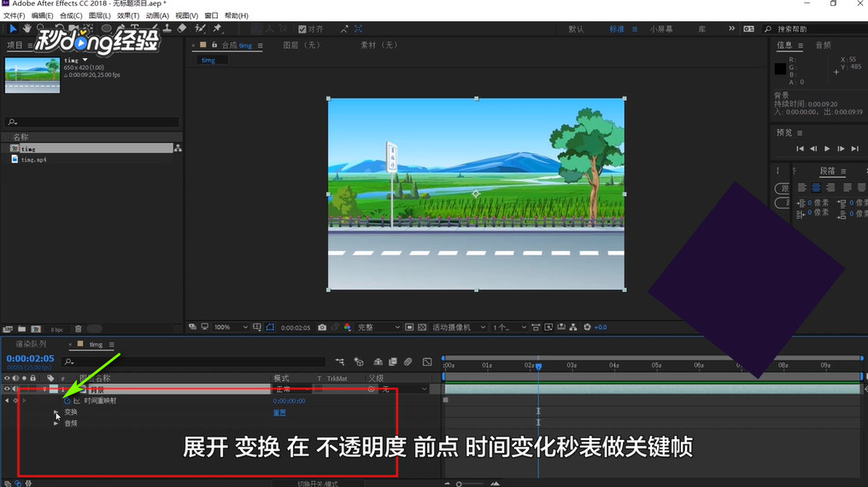Open magnification 100% dropdown
Screen dimensions: 868x487
pyautogui.click(x=232, y=327)
